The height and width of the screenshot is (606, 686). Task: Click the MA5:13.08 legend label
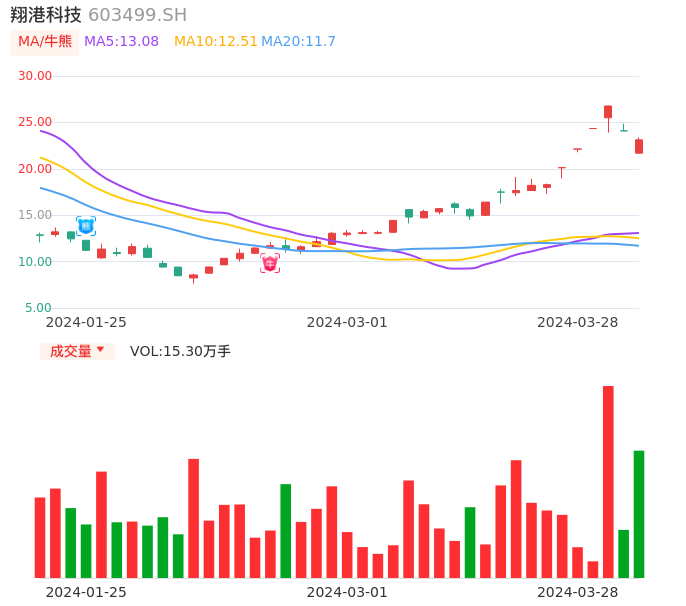click(x=121, y=42)
